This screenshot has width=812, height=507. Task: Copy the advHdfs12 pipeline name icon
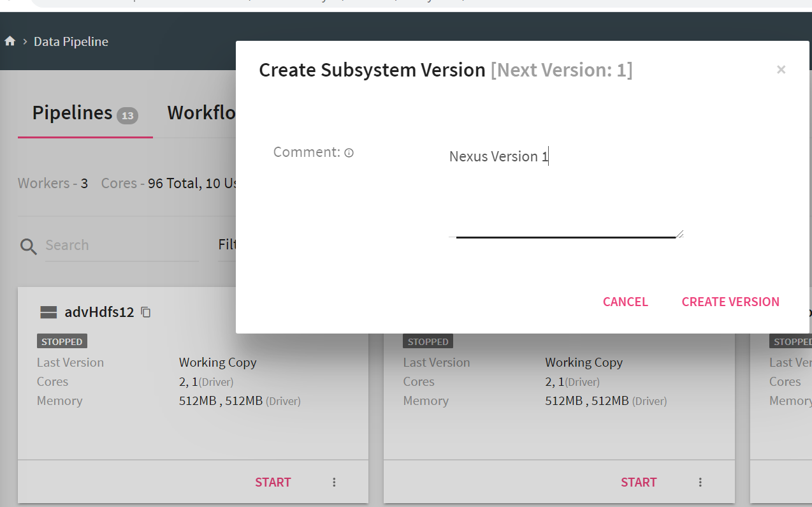tap(146, 312)
